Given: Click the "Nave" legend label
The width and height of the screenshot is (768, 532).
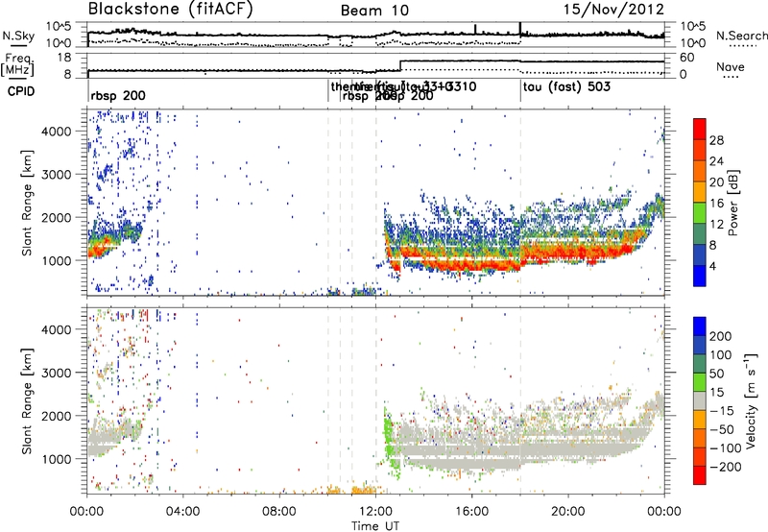Looking at the screenshot, I should pos(731,66).
